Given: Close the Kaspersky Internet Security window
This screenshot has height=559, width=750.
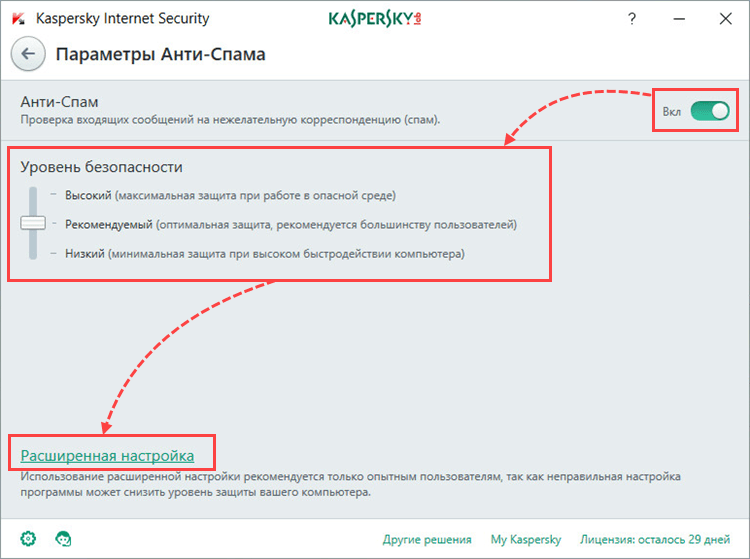Looking at the screenshot, I should point(726,19).
